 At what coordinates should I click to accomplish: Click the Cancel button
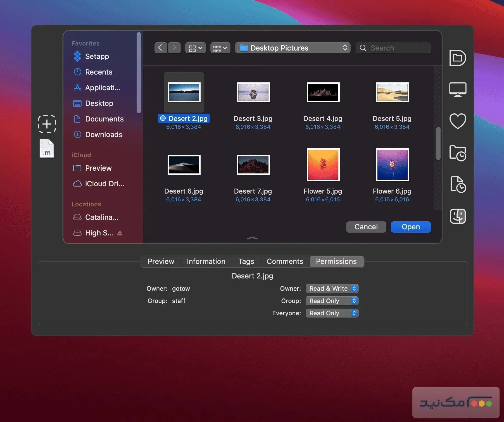366,227
